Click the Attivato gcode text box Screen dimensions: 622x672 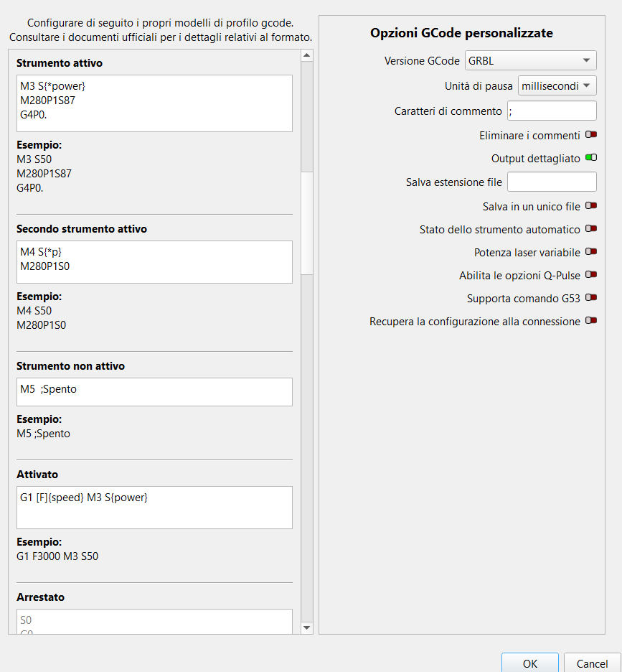click(x=154, y=508)
